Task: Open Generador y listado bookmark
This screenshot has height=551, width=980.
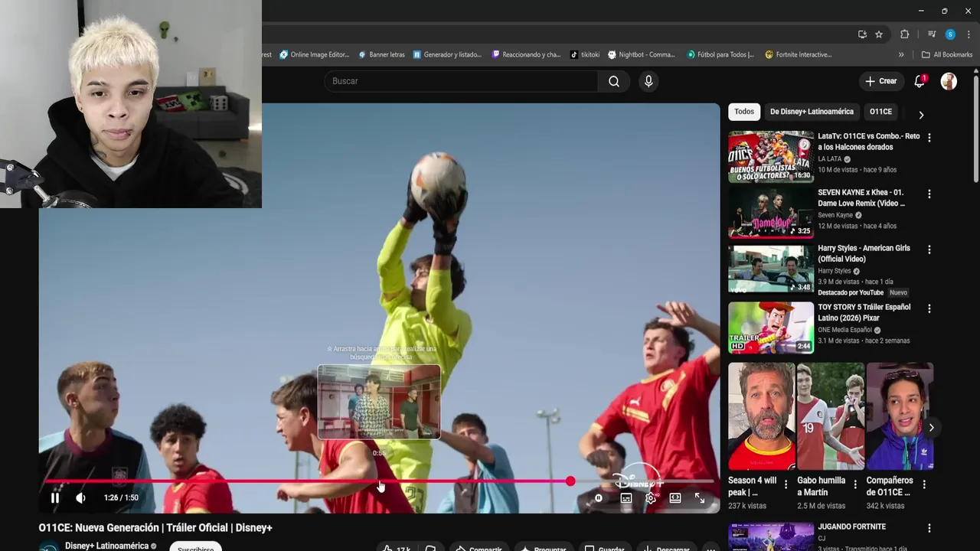Action: (447, 54)
